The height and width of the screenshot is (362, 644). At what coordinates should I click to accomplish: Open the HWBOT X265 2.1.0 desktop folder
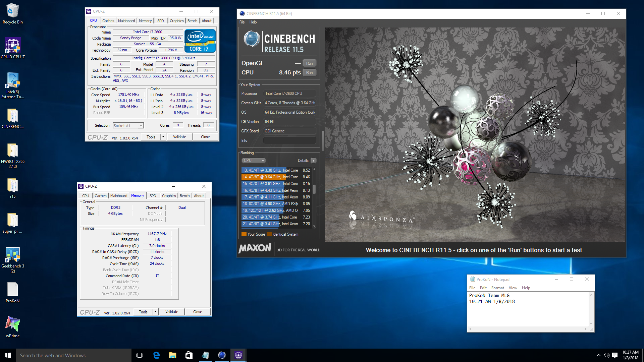(13, 156)
